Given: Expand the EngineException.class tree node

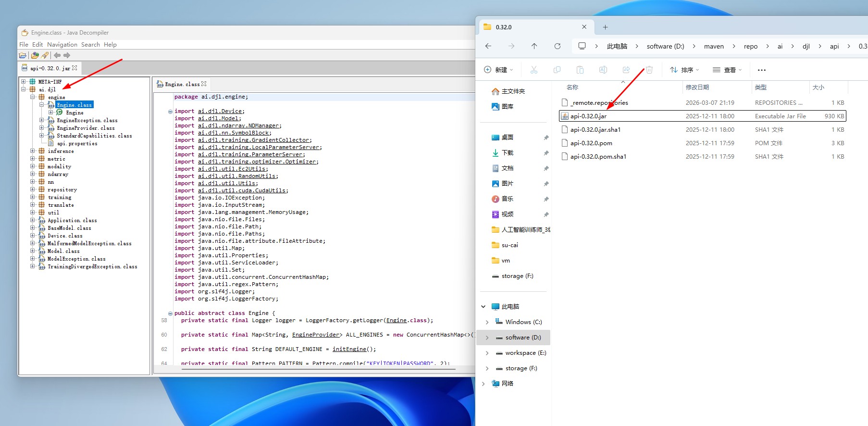Looking at the screenshot, I should pyautogui.click(x=42, y=120).
